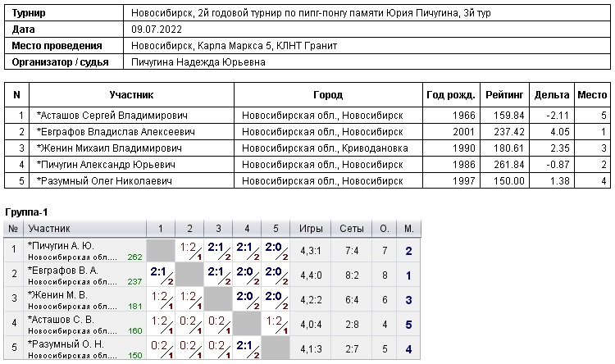Viewport: 615px width, 364px height.
Task: Click Женин М. В. in group table
Action: click(x=57, y=293)
